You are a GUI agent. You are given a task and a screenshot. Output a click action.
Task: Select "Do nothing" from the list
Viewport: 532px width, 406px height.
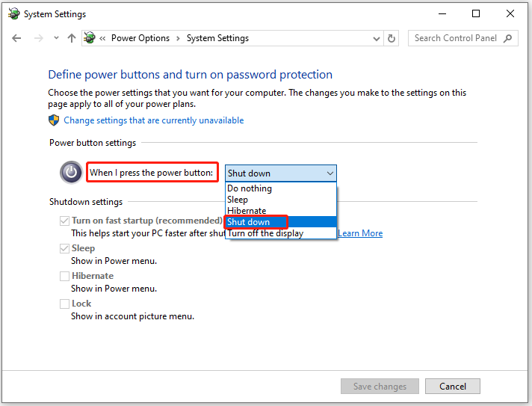(250, 188)
